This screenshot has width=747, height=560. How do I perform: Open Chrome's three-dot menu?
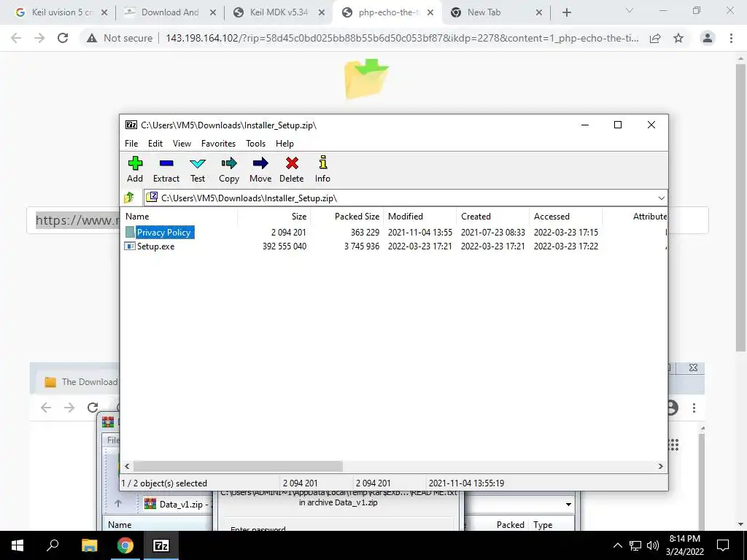coord(731,38)
